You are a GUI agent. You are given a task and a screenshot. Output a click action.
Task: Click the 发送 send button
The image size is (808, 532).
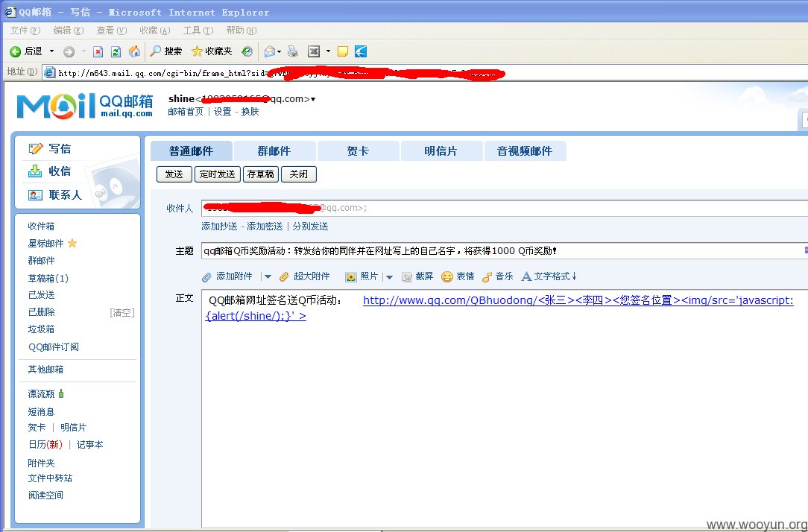174,174
